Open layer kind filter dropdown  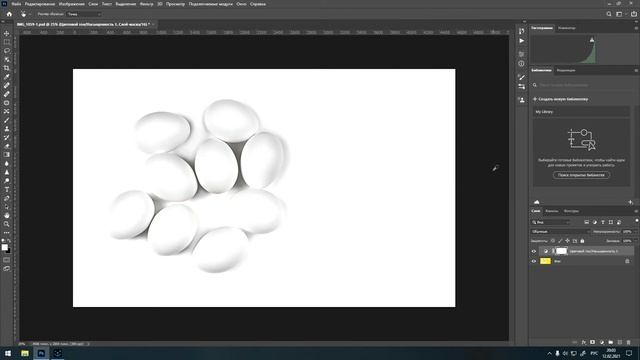(x=551, y=222)
